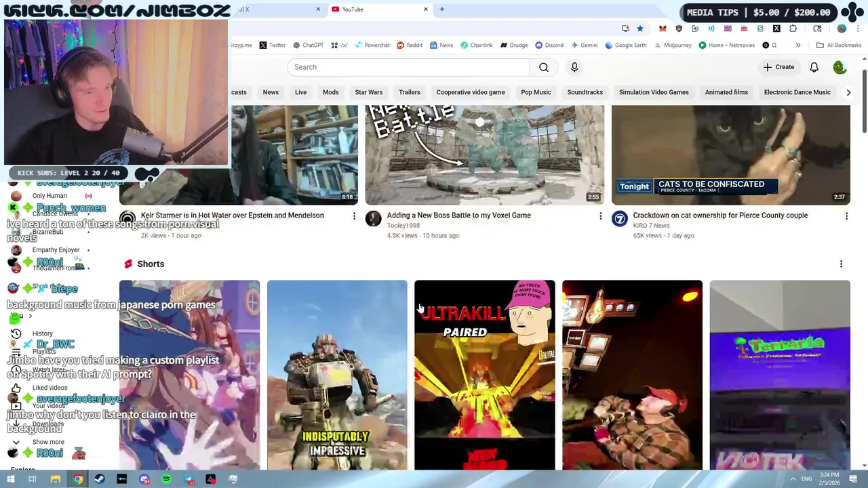This screenshot has height=488, width=868.
Task: Focus the YouTube search field
Action: pyautogui.click(x=408, y=67)
